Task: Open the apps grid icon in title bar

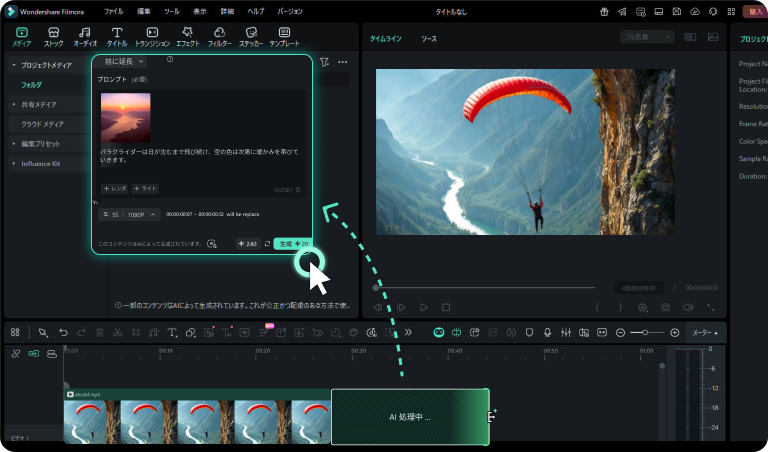Action: coord(731,12)
